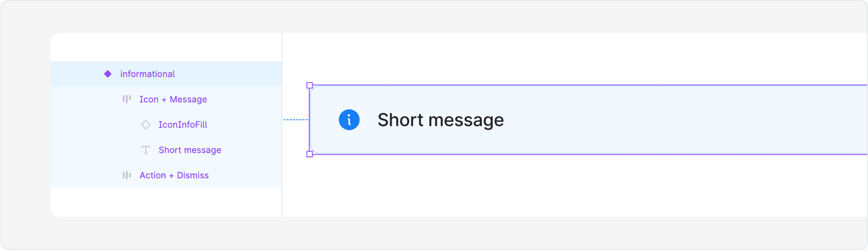Click the auto-layout icon next to Action + Dismiss
Image resolution: width=868 pixels, height=250 pixels.
127,175
